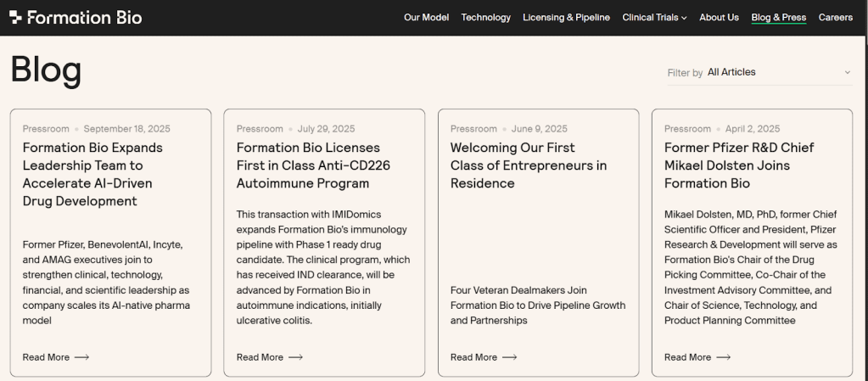Click arrow icon on Anti-CD226 card

click(295, 357)
